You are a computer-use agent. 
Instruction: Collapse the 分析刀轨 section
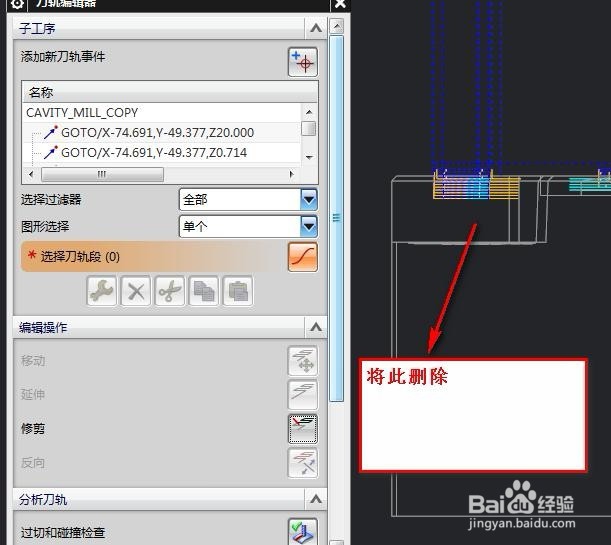(x=316, y=499)
